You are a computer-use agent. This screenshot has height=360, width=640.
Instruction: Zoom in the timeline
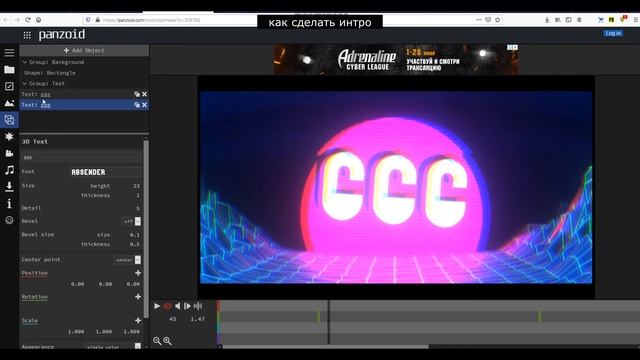[x=167, y=341]
